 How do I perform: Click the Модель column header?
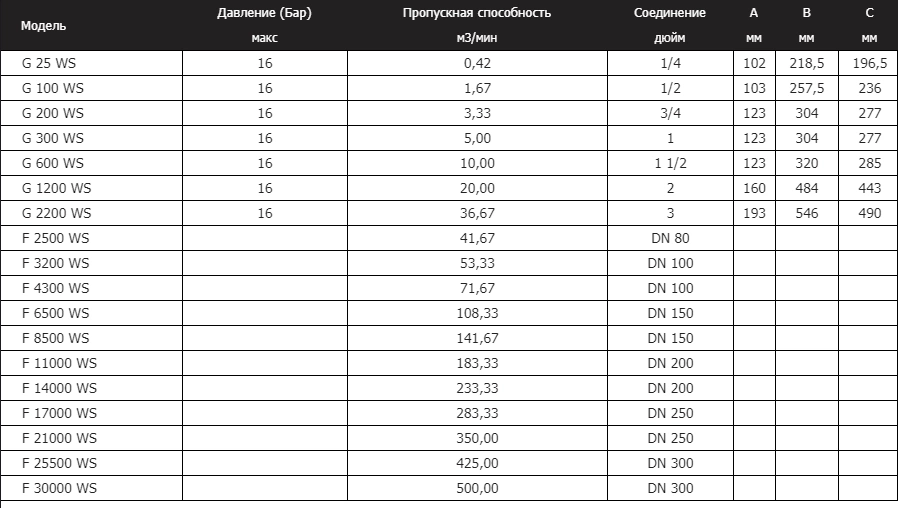[x=43, y=26]
